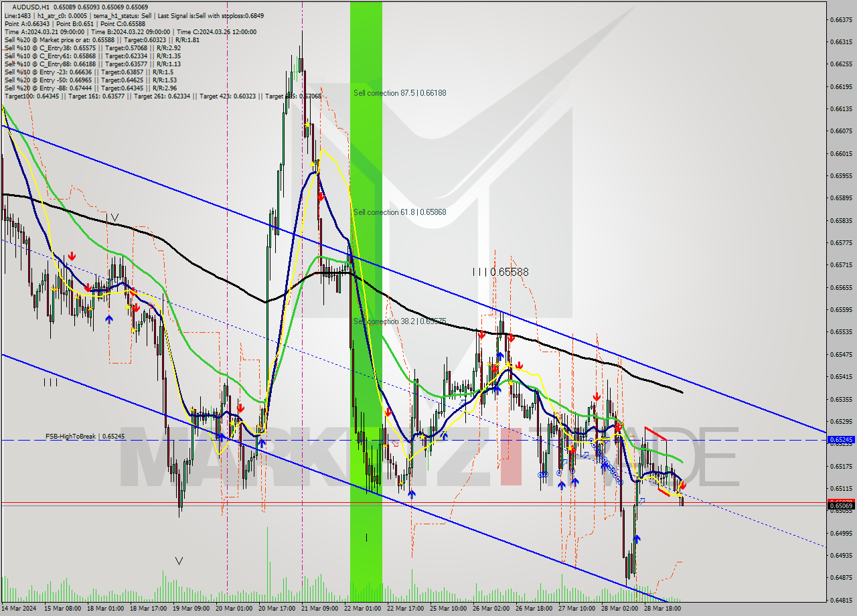857x616 pixels.
Task: Click the 'Sell %20 @ Entry -23' line
Action: (x=89, y=72)
